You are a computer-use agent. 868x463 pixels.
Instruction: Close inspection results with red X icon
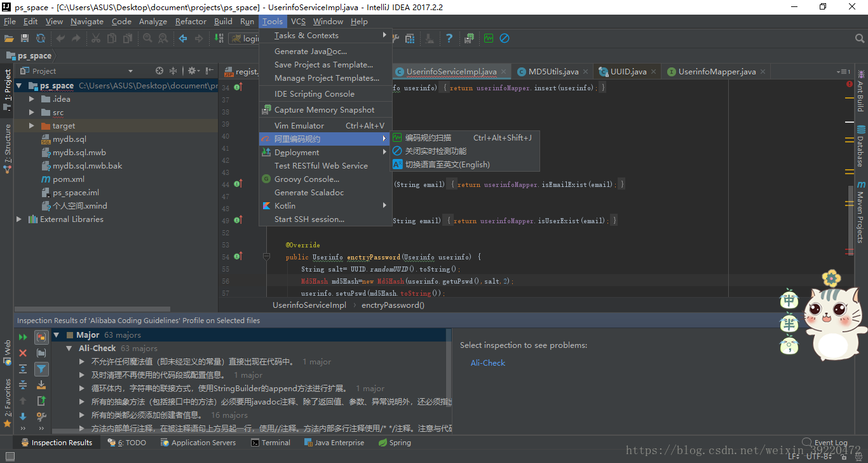pos(23,353)
